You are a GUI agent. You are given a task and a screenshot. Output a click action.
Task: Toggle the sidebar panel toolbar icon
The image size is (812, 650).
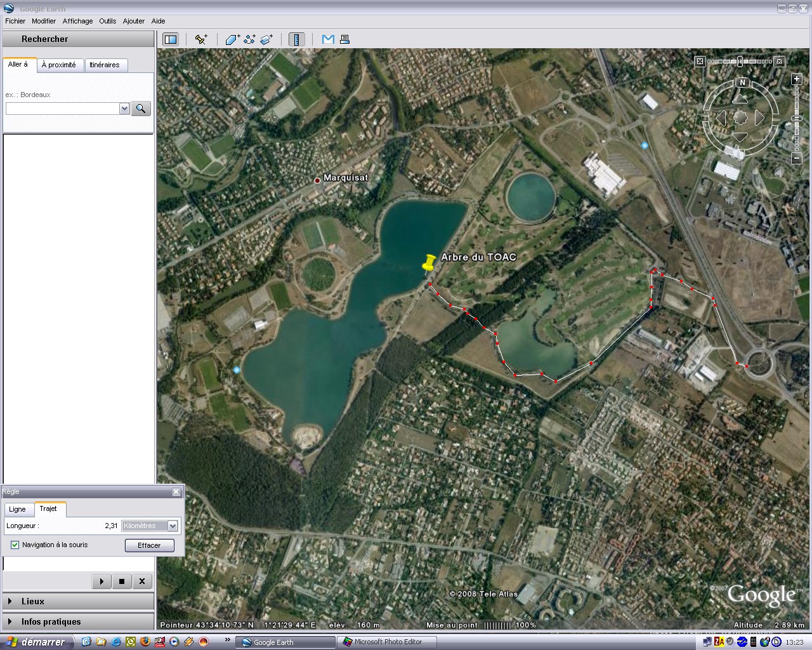coord(171,39)
